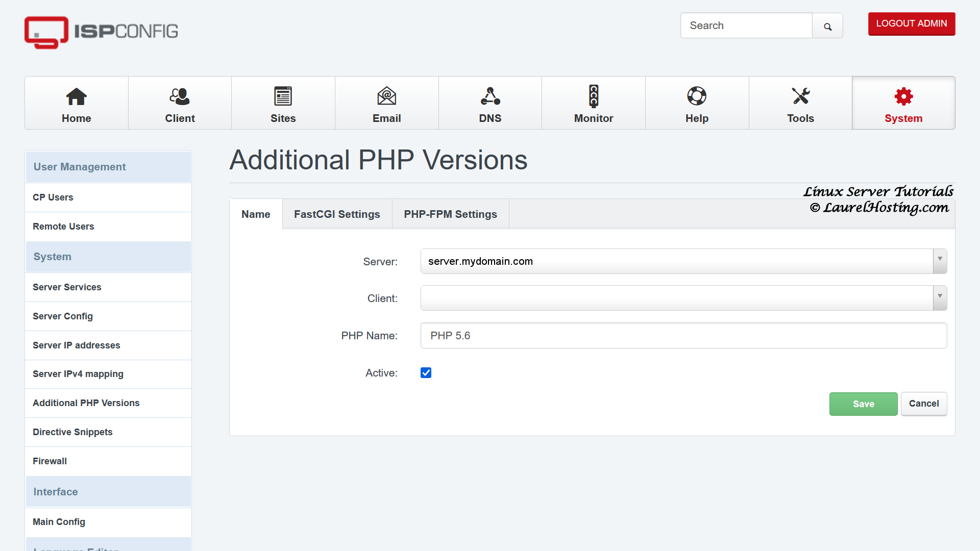
Task: Click the Search input field
Action: click(746, 26)
